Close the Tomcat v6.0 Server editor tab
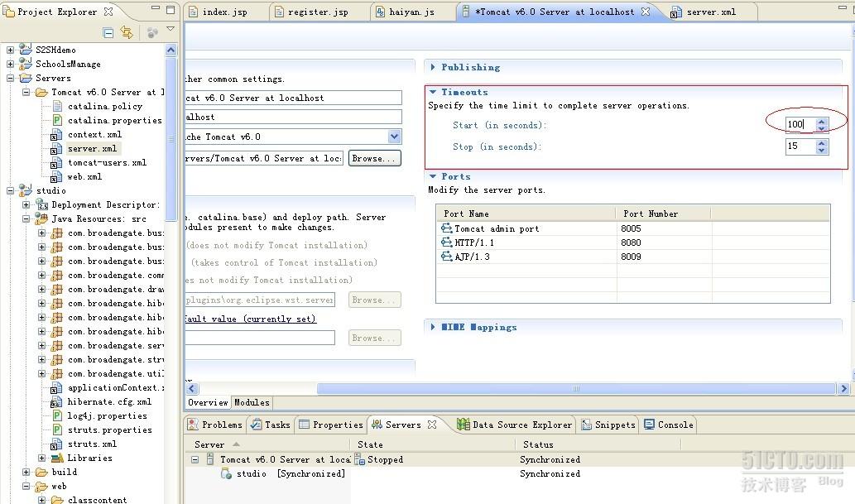Screen dimensions: 855x504 [x=646, y=12]
